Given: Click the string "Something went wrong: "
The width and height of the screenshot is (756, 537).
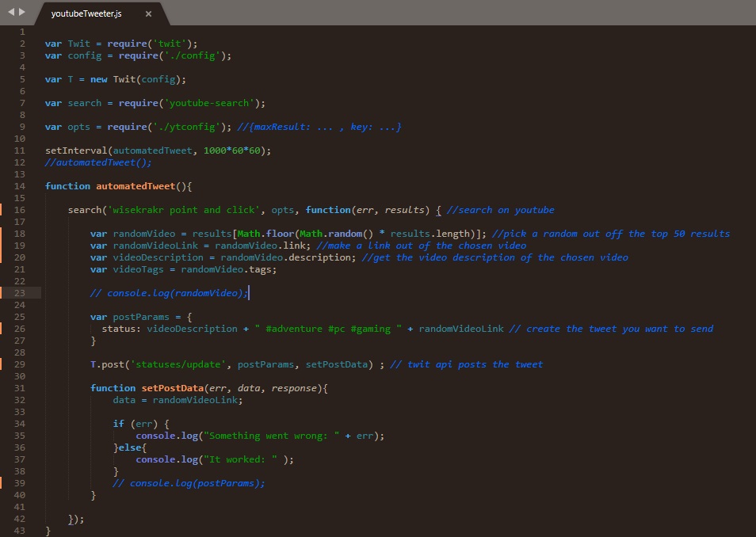Looking at the screenshot, I should (272, 436).
